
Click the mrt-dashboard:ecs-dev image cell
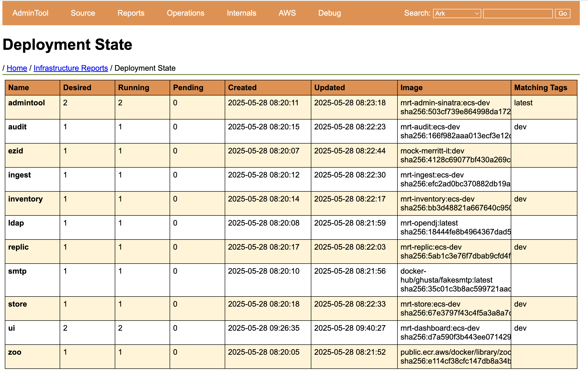(x=454, y=333)
